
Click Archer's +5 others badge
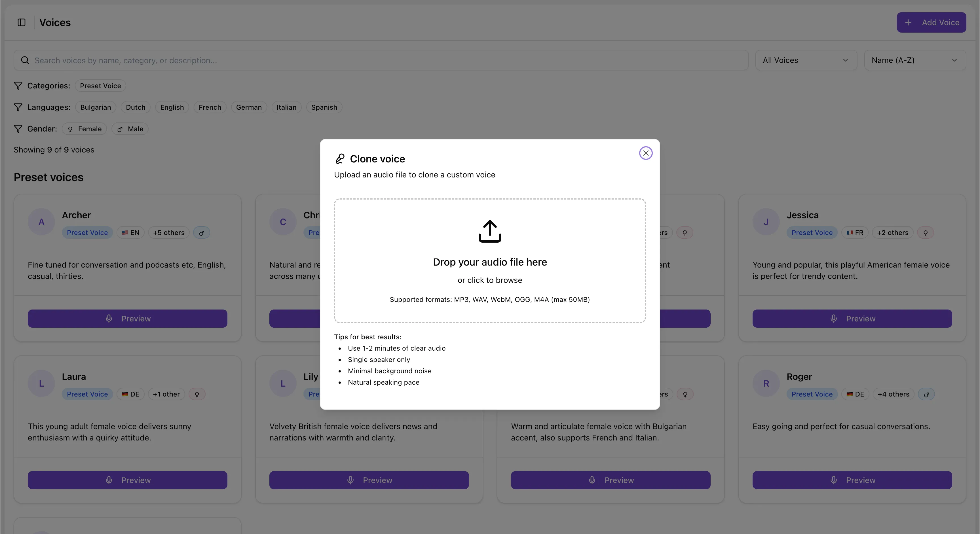168,233
